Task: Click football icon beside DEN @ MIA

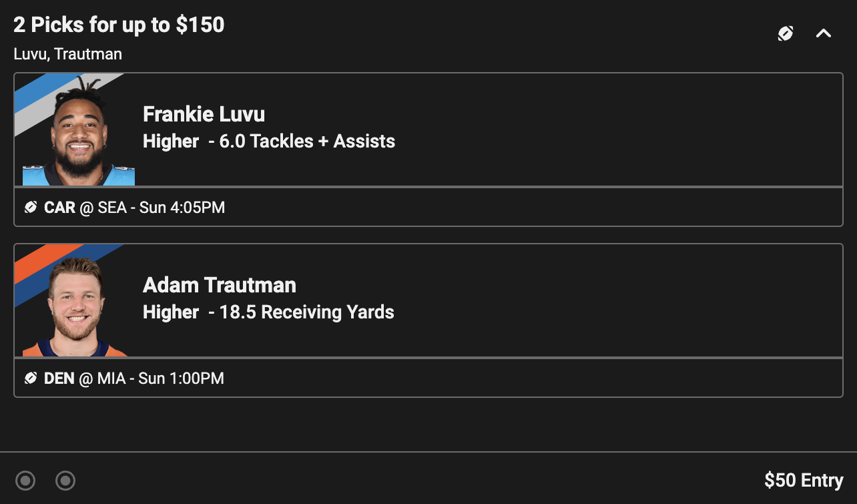Action: pyautogui.click(x=30, y=379)
